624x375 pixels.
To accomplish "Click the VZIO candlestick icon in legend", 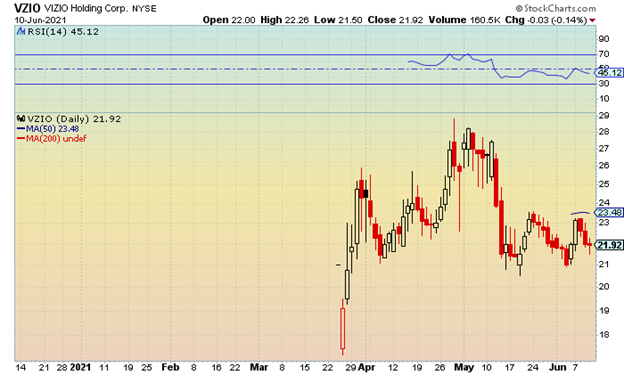I will point(21,119).
